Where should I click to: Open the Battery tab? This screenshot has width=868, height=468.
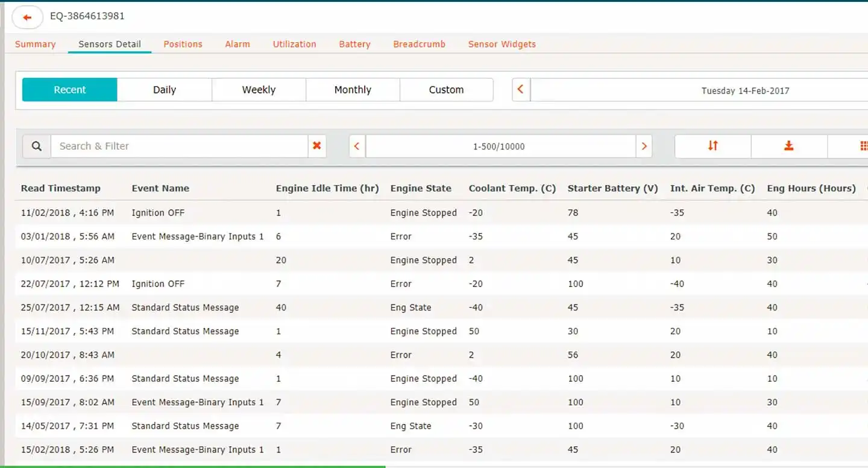(354, 44)
